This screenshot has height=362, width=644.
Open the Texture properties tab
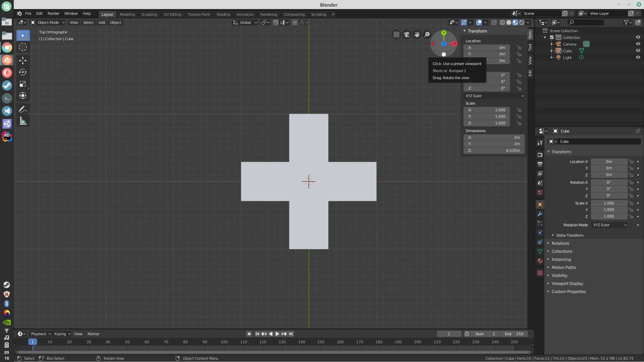pos(540,273)
